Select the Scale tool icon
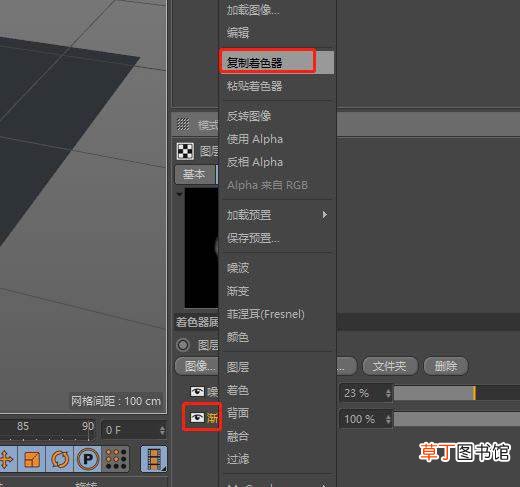 pyautogui.click(x=32, y=459)
